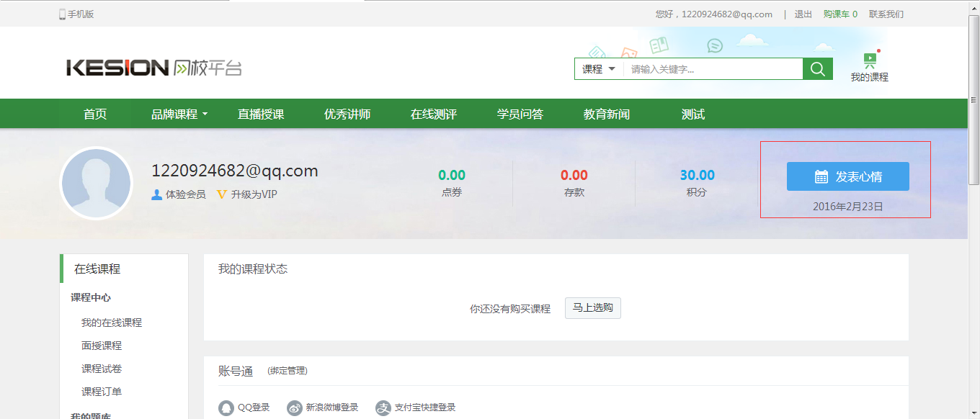Click the keyword search input field
Screen dimensions: 980x419
(713, 69)
